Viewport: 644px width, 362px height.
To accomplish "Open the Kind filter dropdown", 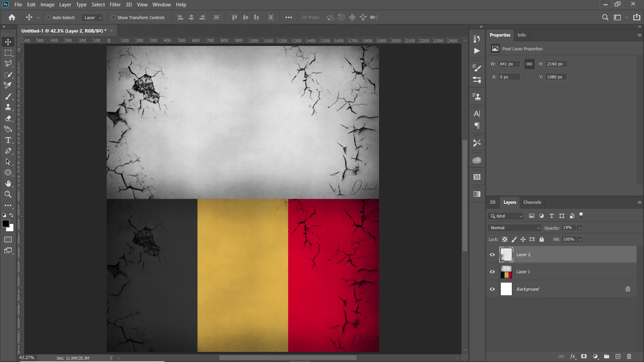I will click(506, 216).
